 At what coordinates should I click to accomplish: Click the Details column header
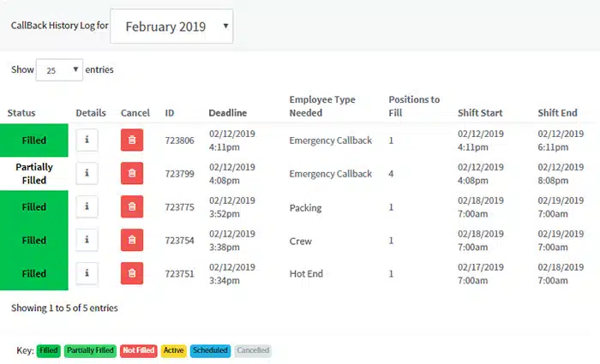tap(91, 113)
